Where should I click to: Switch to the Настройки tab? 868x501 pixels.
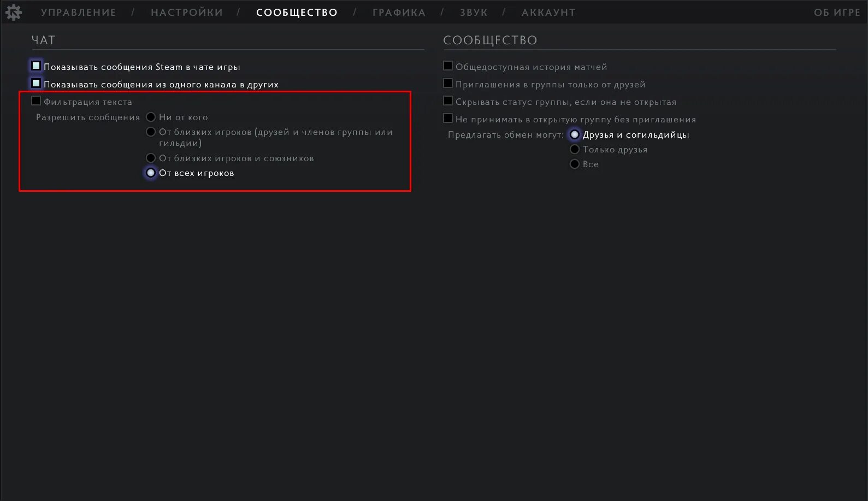coord(187,13)
